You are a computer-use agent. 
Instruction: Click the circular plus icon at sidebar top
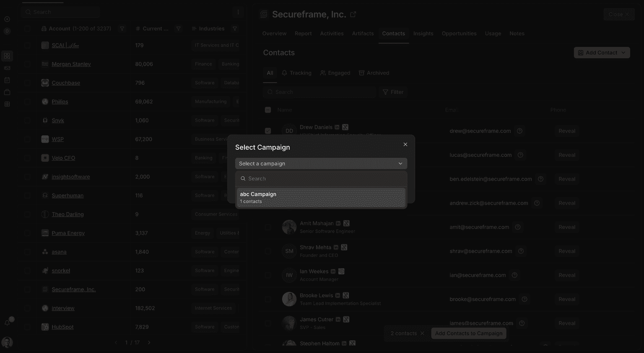7,19
